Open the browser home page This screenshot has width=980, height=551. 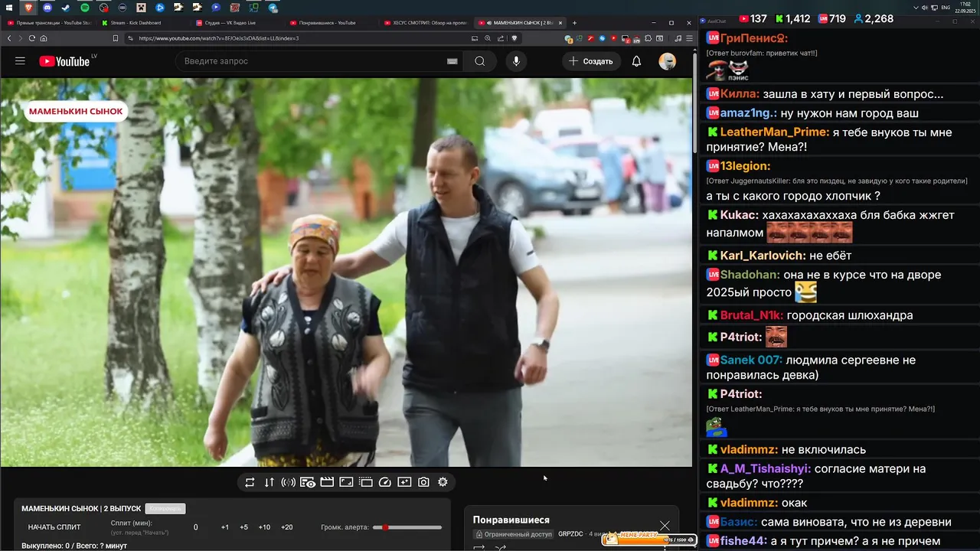tap(44, 38)
